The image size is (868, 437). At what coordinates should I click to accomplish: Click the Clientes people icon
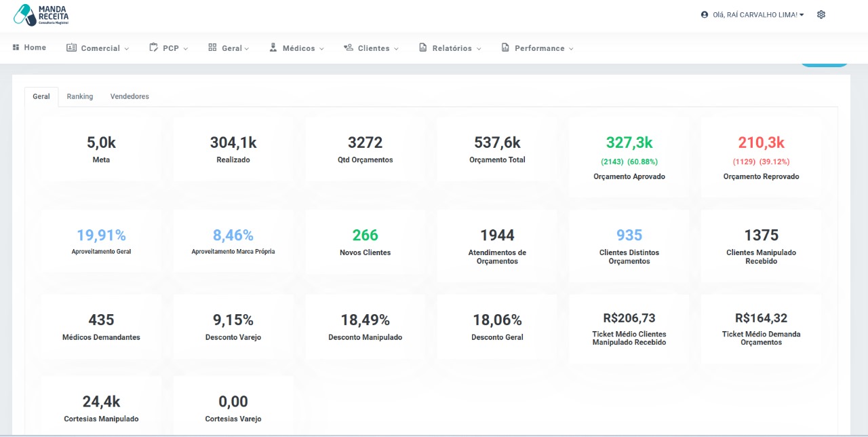click(x=349, y=47)
